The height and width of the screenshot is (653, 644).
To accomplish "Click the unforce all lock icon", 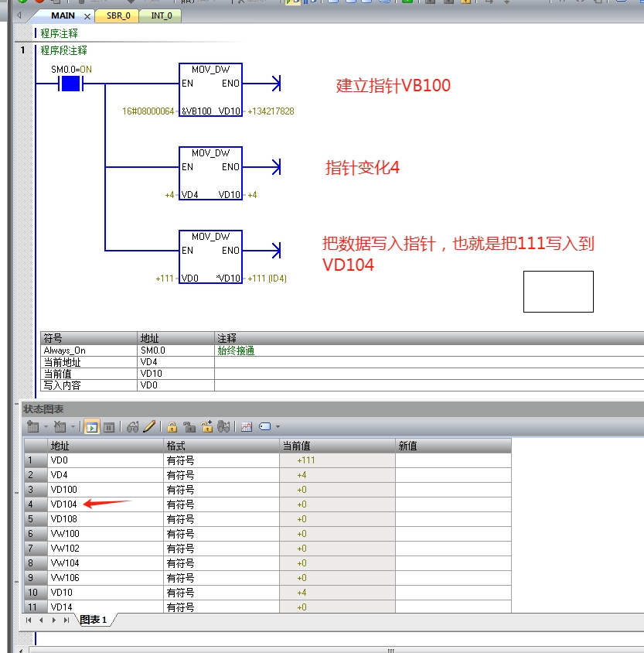I will 206,426.
